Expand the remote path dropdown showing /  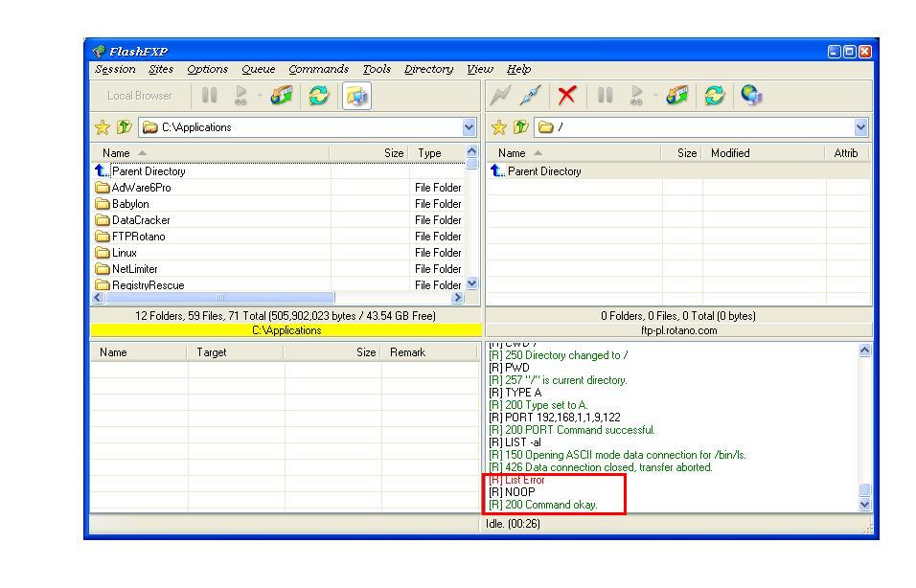(859, 127)
